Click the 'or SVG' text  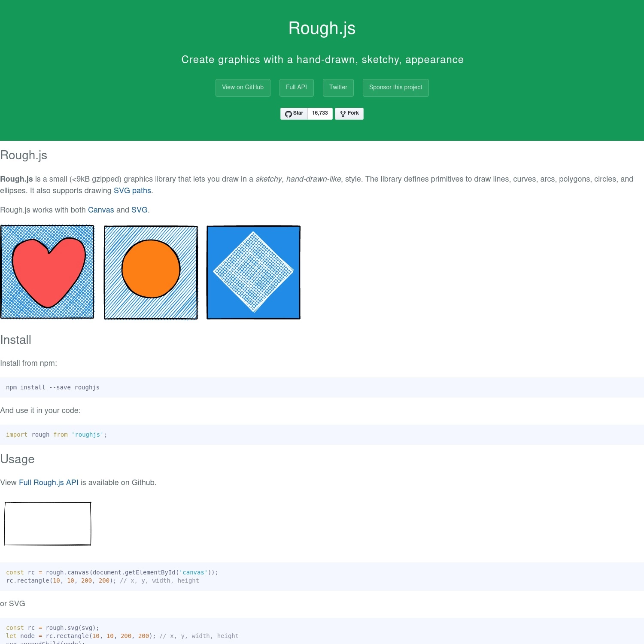(x=13, y=604)
